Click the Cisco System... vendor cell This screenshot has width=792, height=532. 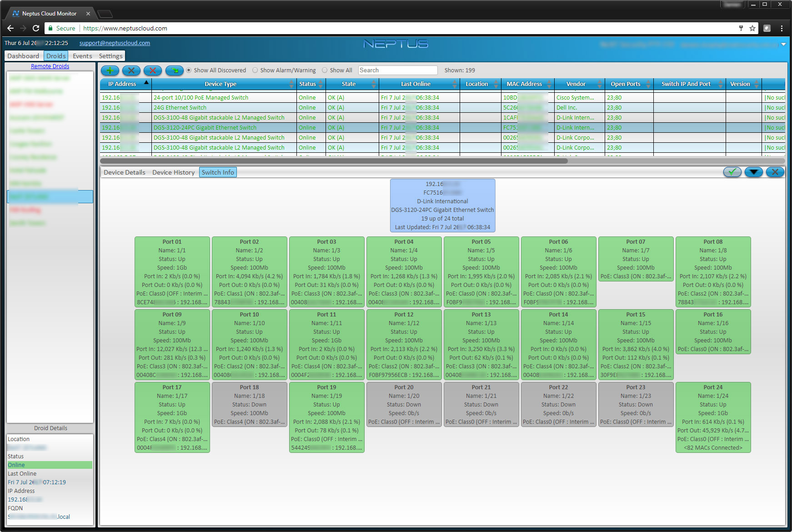[x=580, y=98]
